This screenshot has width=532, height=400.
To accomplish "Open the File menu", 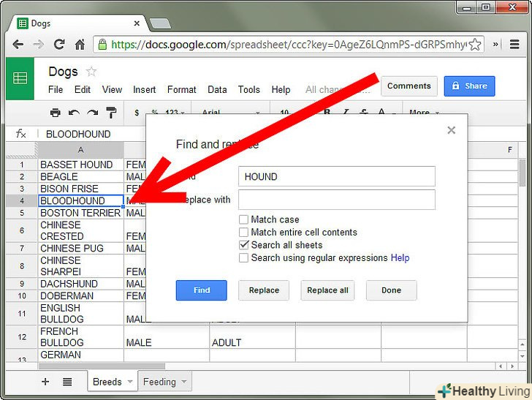I will [56, 90].
